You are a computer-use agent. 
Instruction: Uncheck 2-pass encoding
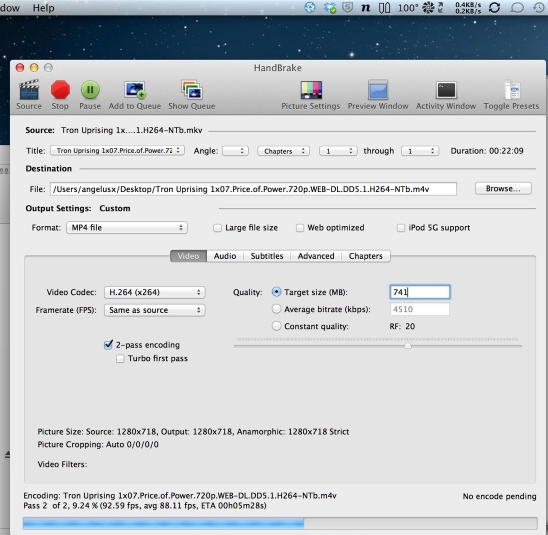[x=108, y=345]
